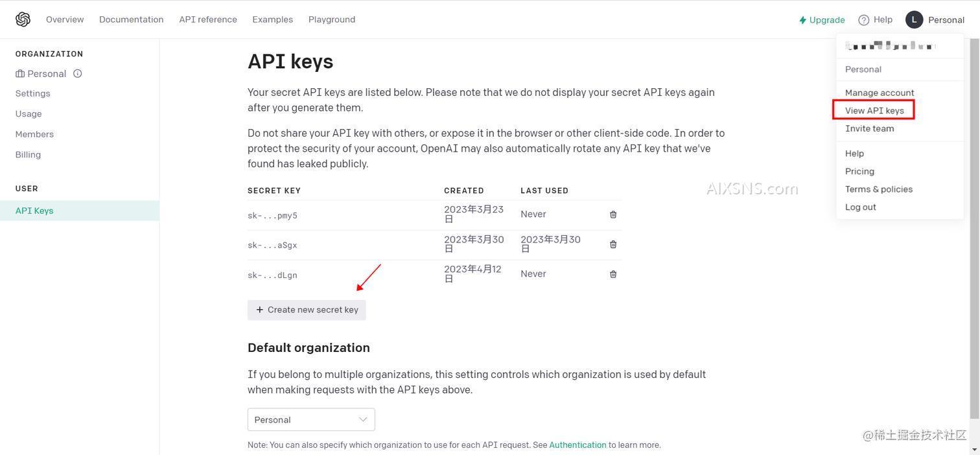The width and height of the screenshot is (980, 455).
Task: Open the Playground tab
Action: click(x=332, y=19)
